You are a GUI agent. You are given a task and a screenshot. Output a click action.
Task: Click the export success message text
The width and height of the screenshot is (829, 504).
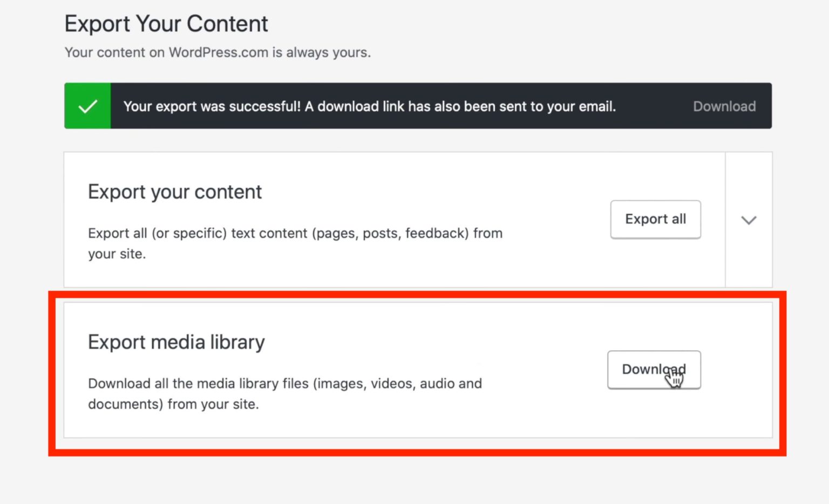pyautogui.click(x=370, y=106)
